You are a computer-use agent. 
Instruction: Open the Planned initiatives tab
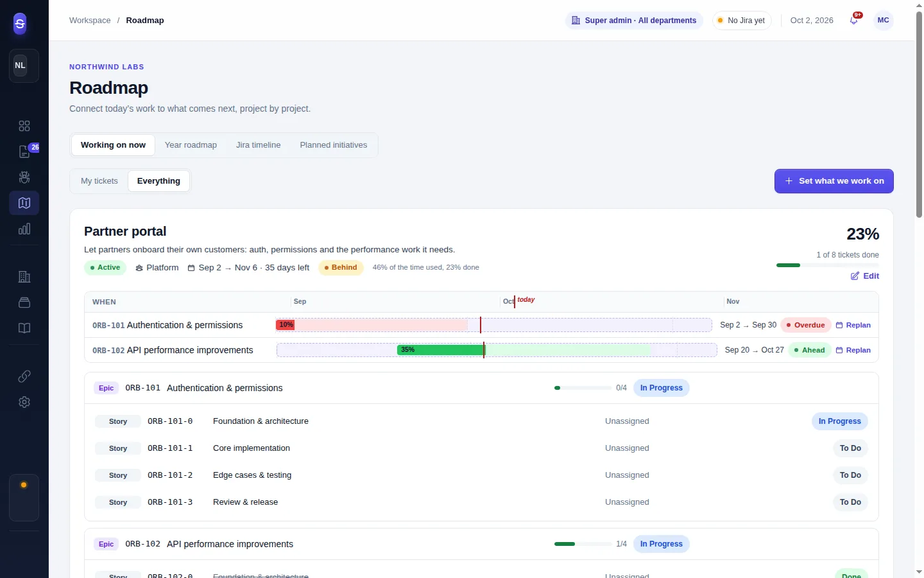point(334,145)
